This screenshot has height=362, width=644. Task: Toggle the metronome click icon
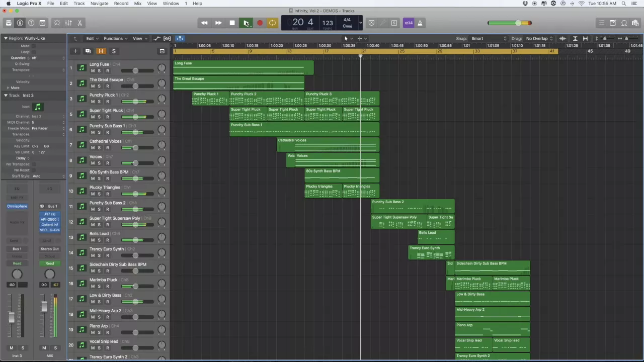pyautogui.click(x=420, y=23)
